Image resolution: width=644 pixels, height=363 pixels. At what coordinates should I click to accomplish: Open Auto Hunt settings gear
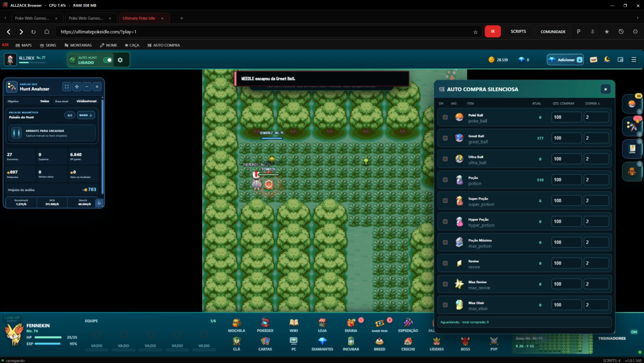click(x=120, y=60)
